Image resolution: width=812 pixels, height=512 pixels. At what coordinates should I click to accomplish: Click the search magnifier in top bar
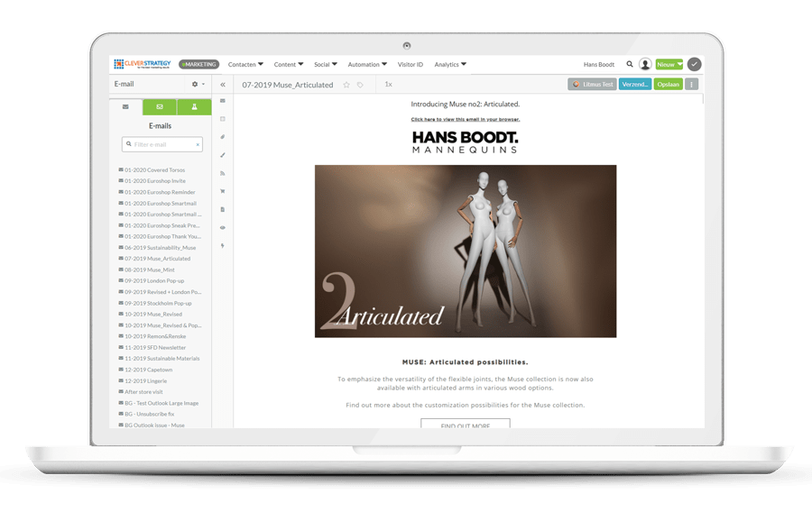point(630,64)
